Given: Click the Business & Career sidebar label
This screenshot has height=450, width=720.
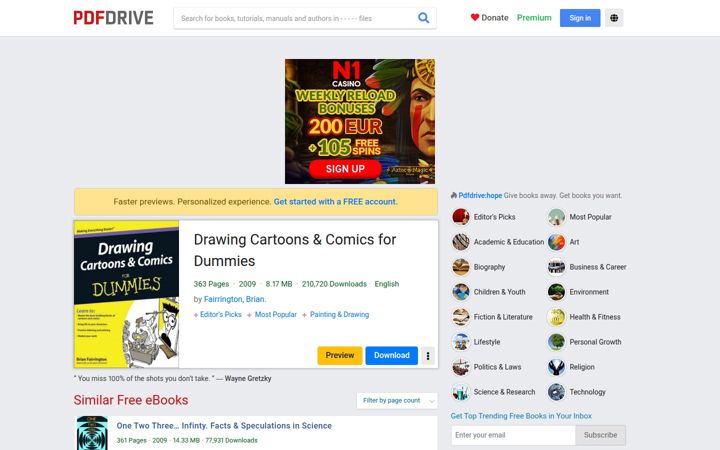Looking at the screenshot, I should 598,267.
